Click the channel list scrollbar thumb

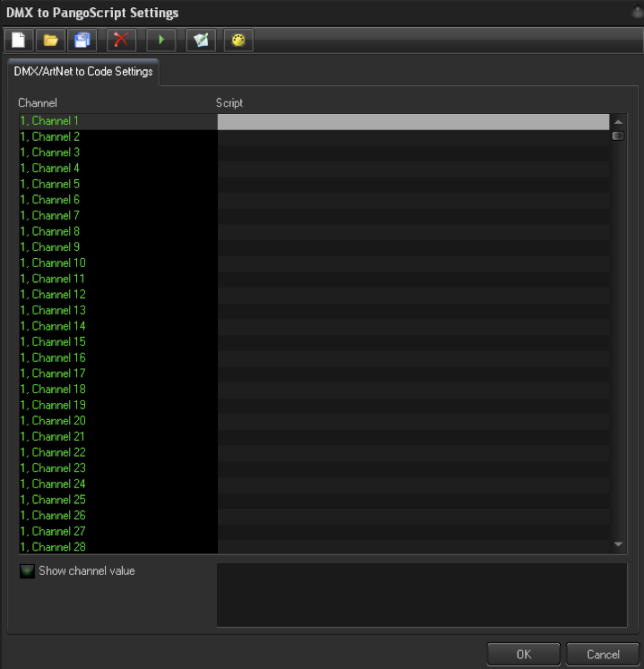(618, 136)
